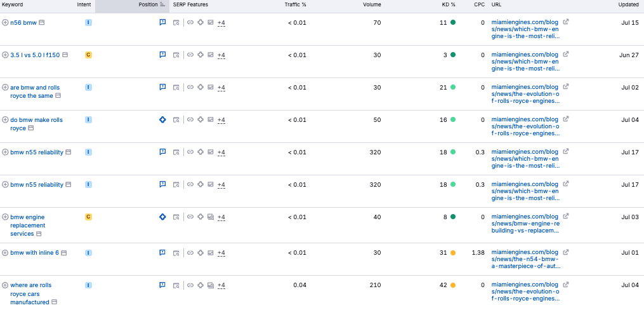Click position icon for 'where are rolls royce cars manufactured'

(162, 285)
